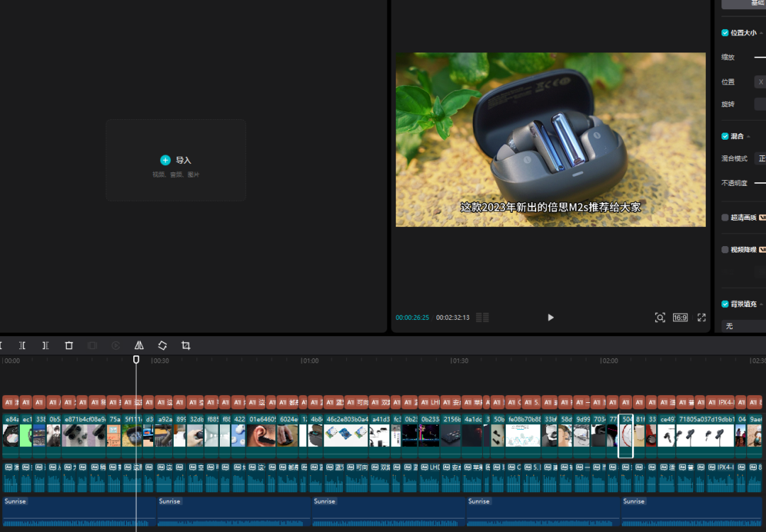Collapse the 混合 section arrow
The width and height of the screenshot is (766, 532).
748,137
